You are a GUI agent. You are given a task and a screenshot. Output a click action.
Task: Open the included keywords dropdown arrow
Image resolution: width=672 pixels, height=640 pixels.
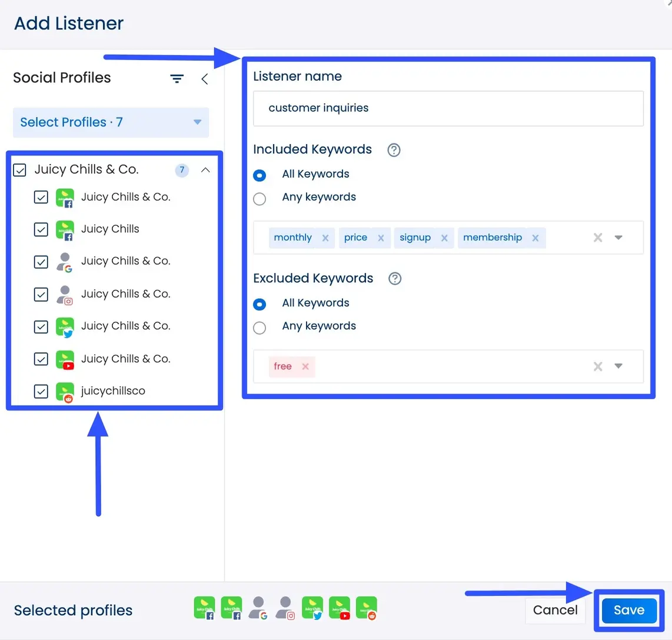618,238
